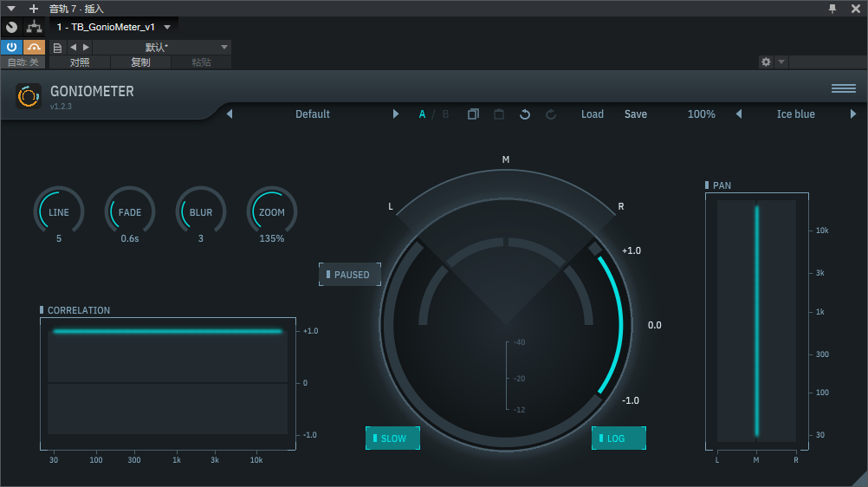Open the hamburger menu in the Goniometer header
Viewport: 868px width, 487px height.
click(843, 88)
